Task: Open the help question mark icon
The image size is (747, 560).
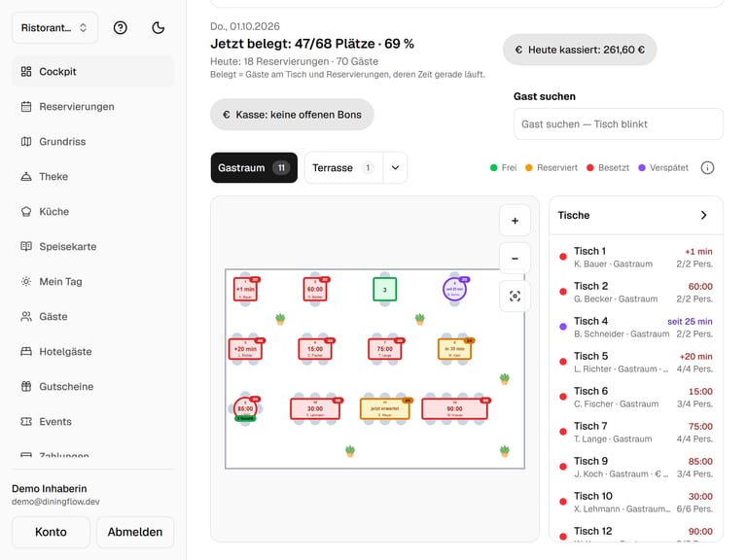Action: point(120,28)
